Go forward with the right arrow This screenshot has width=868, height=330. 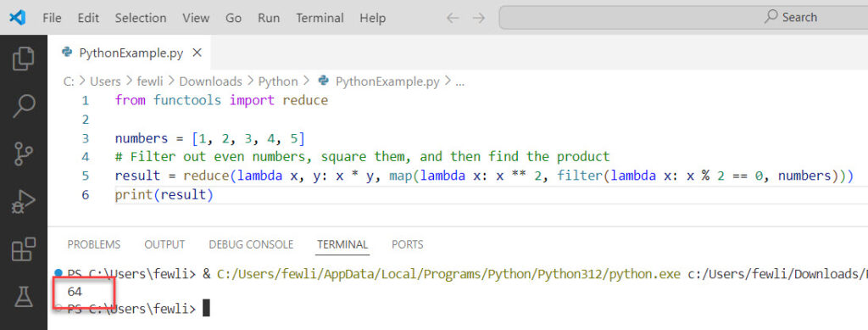[478, 18]
